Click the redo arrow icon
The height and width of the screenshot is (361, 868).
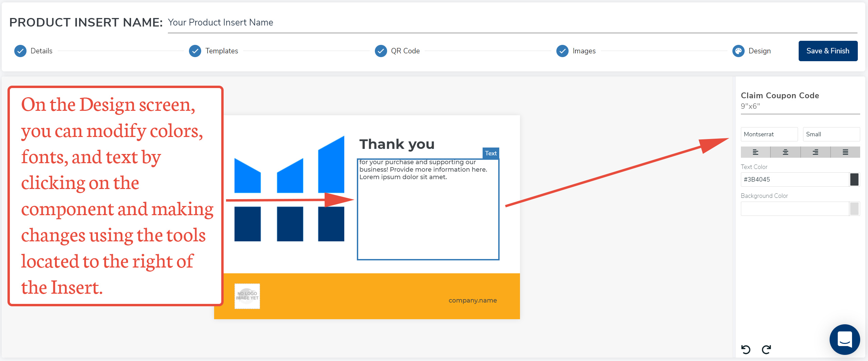coord(766,349)
